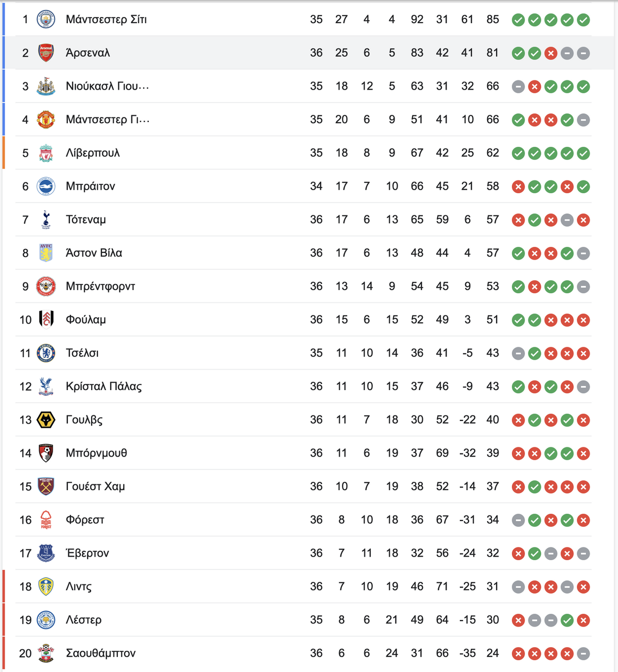Open the Άστον Βίλα team link
The height and width of the screenshot is (672, 618).
(x=94, y=253)
